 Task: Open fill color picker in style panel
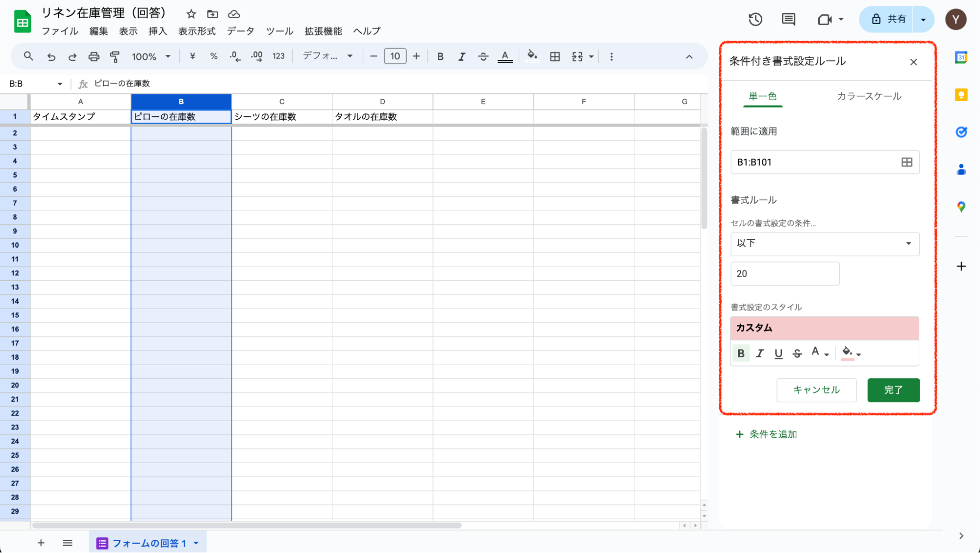(851, 353)
